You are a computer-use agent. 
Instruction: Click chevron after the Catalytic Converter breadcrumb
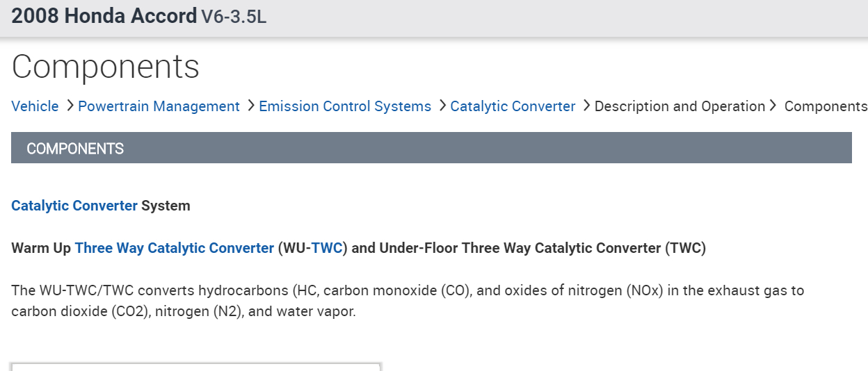tap(586, 106)
